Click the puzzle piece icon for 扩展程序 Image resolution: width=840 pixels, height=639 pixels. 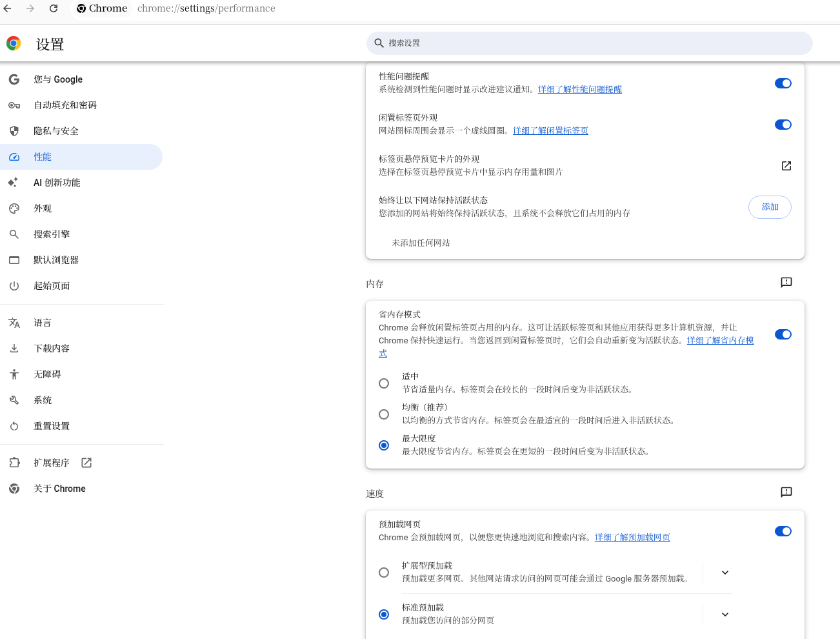point(14,463)
